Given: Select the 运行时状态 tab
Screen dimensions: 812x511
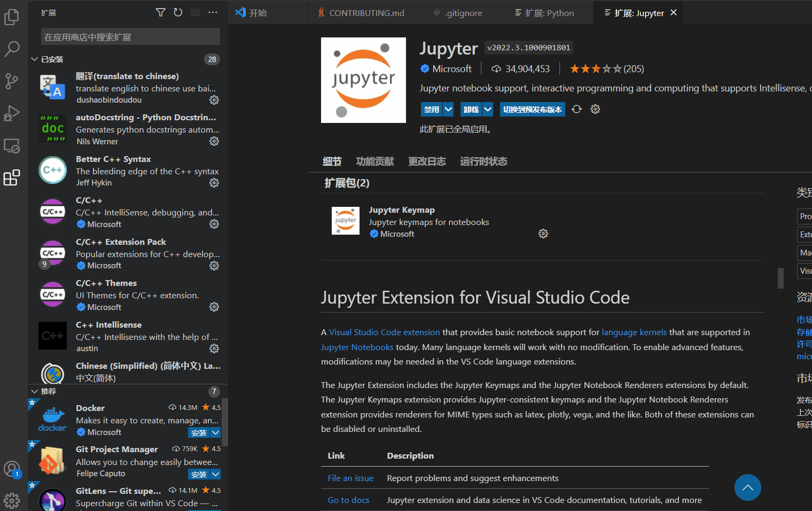Looking at the screenshot, I should coord(483,161).
